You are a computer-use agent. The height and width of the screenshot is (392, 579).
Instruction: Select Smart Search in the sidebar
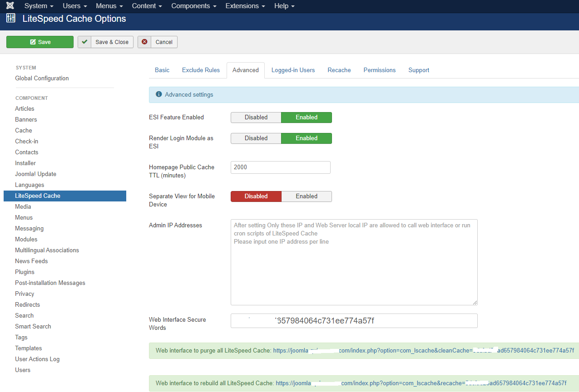pos(33,326)
